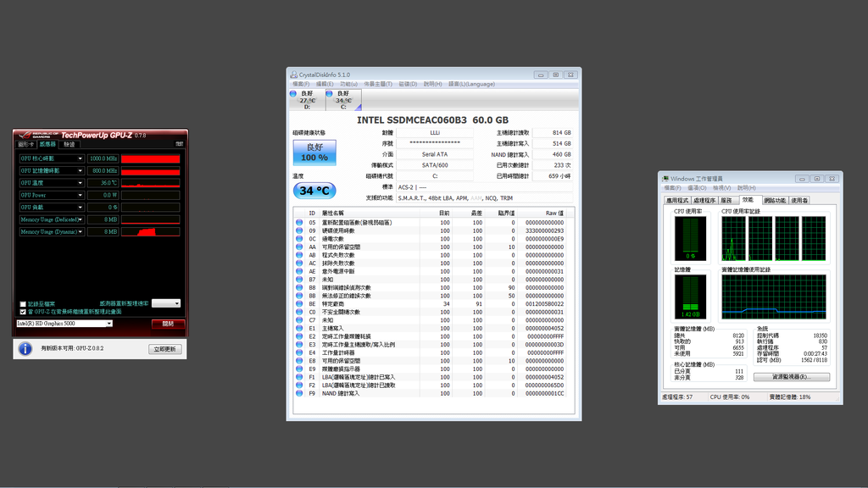868x488 pixels.
Task: Click the 實體記憶體: 18% status bar entry
Action: (790, 397)
